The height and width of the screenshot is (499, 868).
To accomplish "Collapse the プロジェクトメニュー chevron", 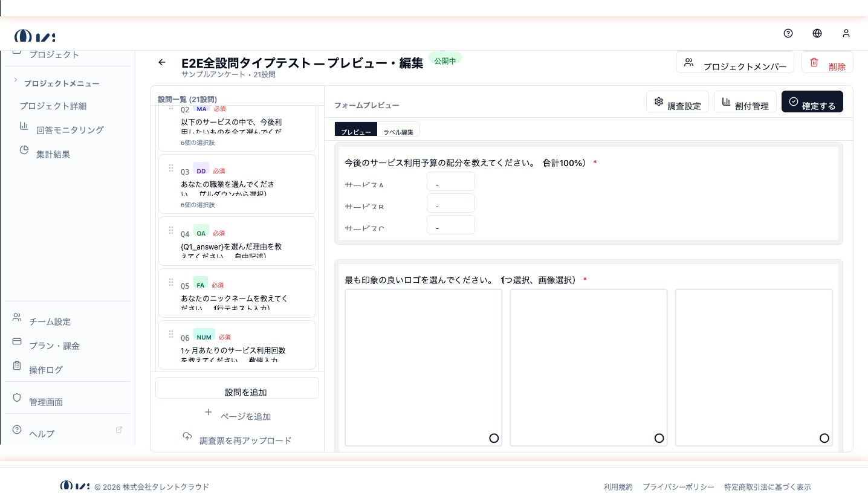I will pos(16,80).
